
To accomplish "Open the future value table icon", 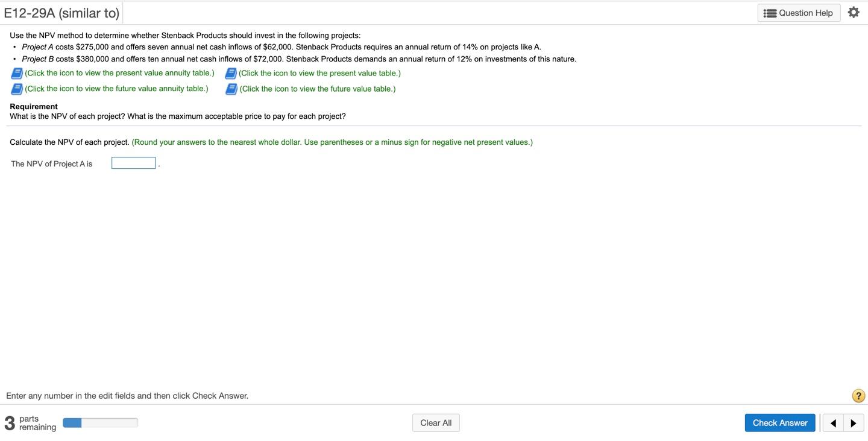I will (230, 89).
